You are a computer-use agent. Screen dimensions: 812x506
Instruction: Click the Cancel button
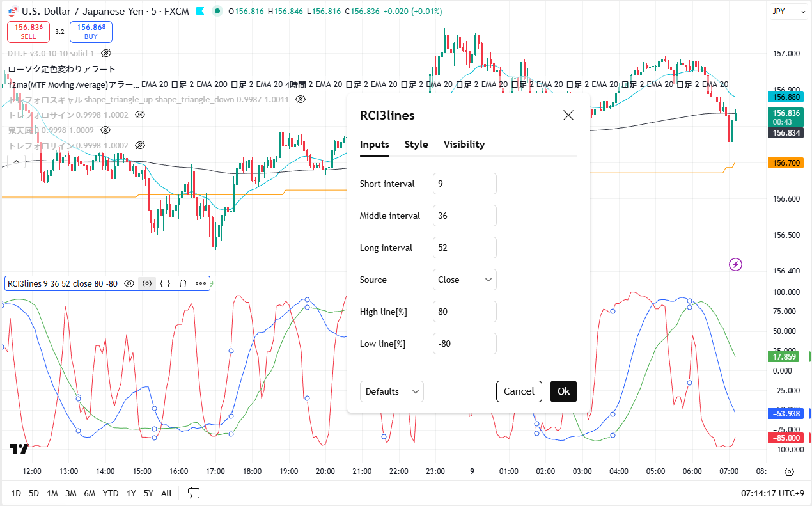tap(519, 391)
